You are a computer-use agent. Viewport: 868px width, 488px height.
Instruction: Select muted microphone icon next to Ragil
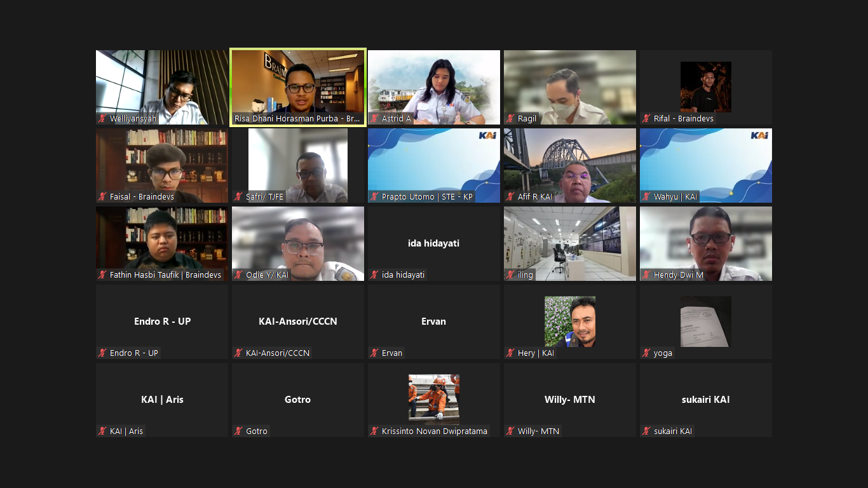[x=510, y=119]
